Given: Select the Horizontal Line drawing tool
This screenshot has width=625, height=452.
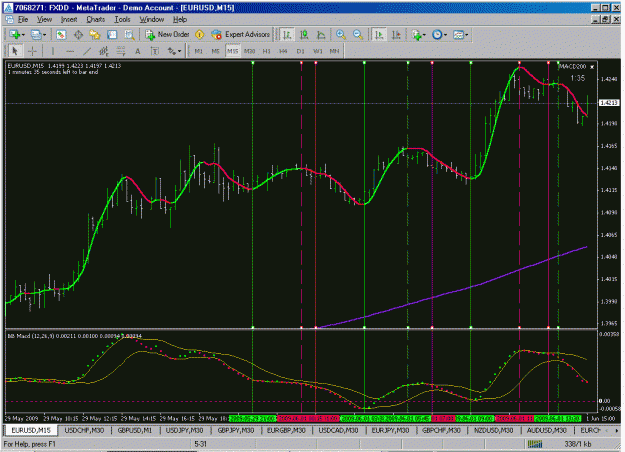Looking at the screenshot, I should click(70, 51).
